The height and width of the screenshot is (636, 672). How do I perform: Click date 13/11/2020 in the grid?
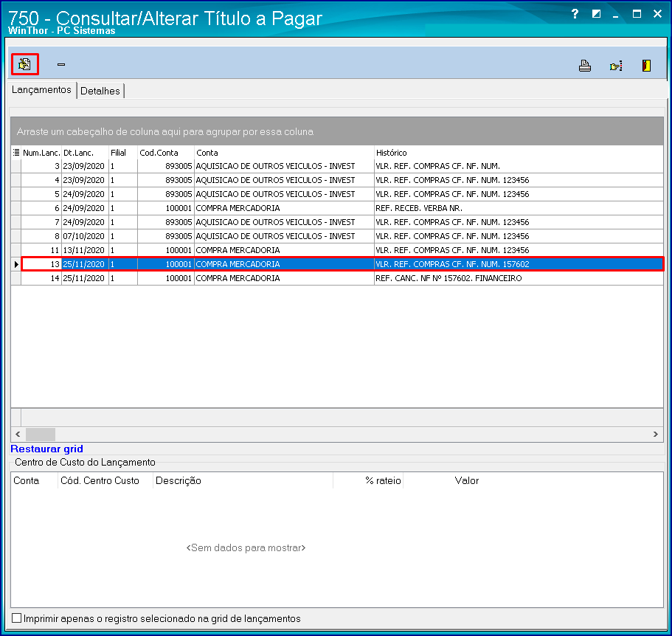click(x=83, y=250)
